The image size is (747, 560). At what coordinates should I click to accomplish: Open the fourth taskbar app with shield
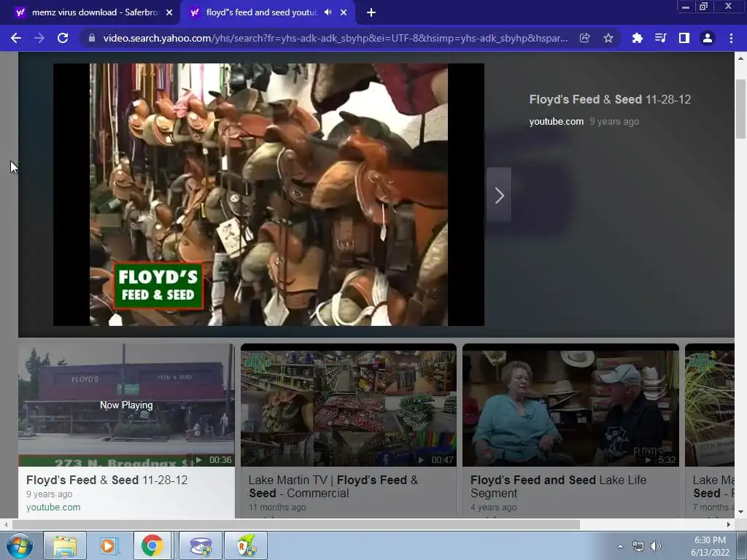(x=201, y=545)
